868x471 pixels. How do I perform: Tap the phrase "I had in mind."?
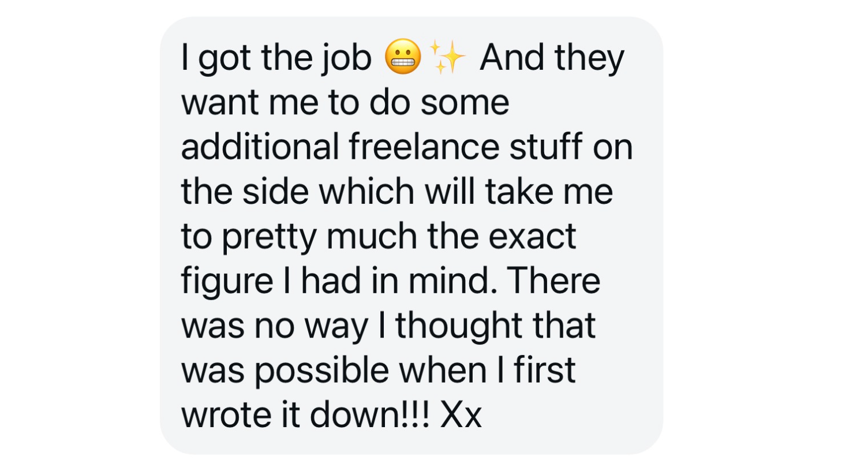pos(390,281)
